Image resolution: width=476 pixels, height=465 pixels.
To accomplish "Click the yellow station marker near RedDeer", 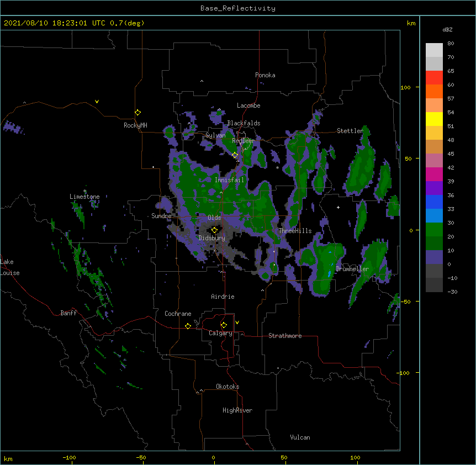I will coord(235,155).
